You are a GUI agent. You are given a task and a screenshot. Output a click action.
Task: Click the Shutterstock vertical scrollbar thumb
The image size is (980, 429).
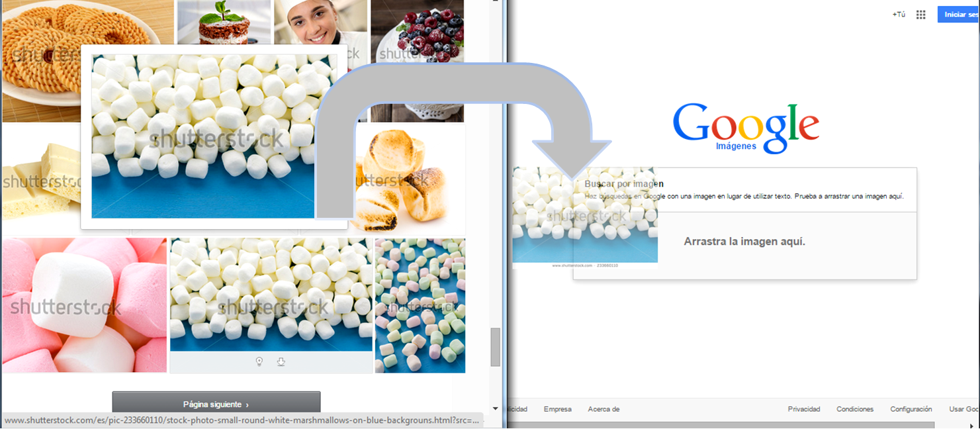[x=495, y=347]
